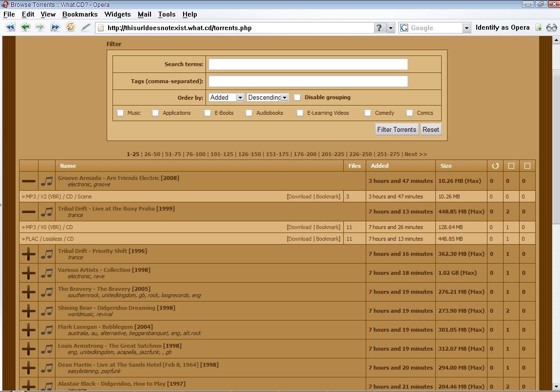Viewport: 560px width, 392px height.
Task: Click the wand pencil icon in toolbar
Action: pos(86,27)
